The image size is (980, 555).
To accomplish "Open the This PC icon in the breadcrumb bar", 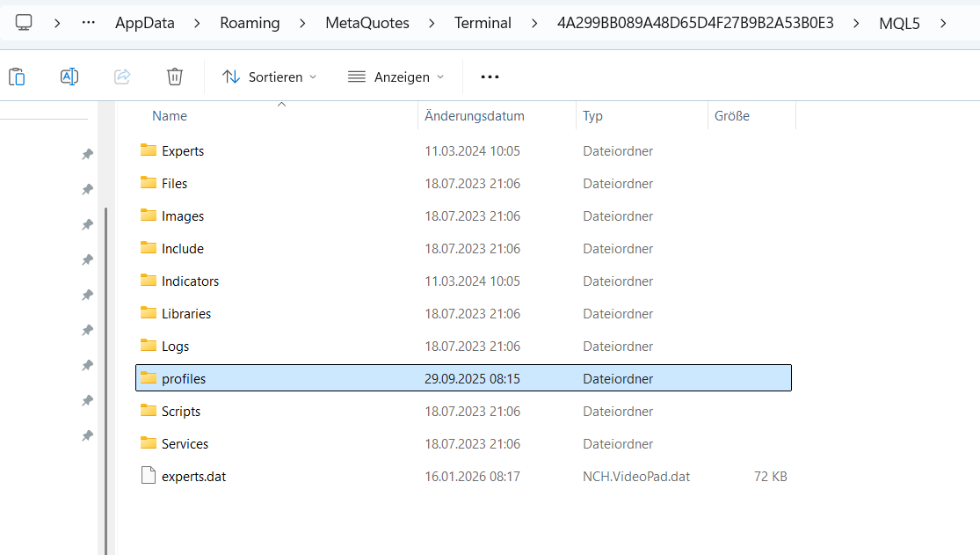I will pyautogui.click(x=25, y=23).
